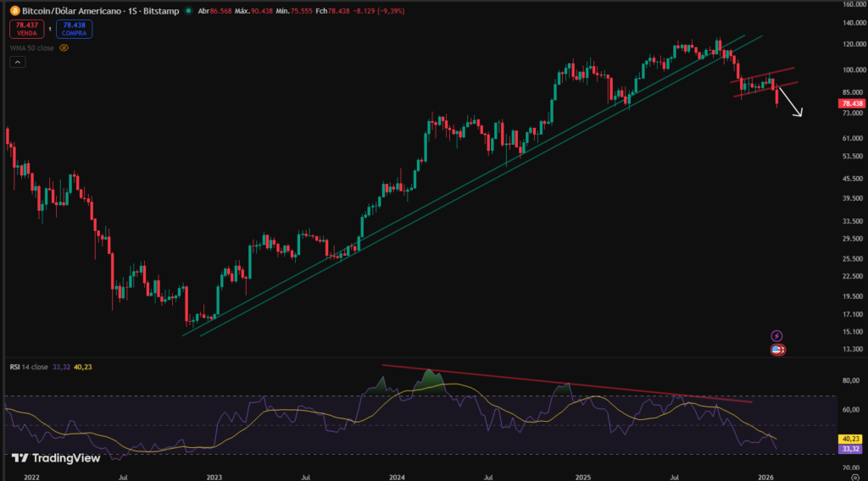Click the 61.000 price axis label
The height and width of the screenshot is (481, 868).
[853, 138]
